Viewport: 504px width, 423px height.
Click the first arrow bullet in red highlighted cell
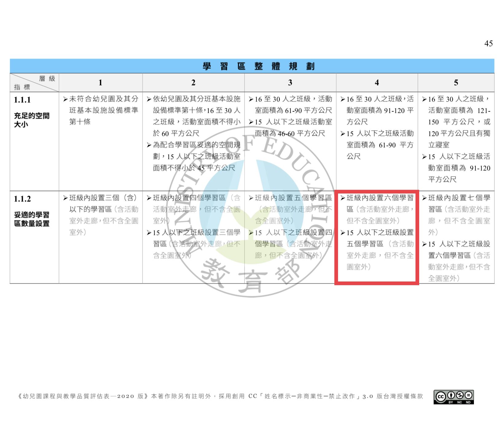(343, 198)
